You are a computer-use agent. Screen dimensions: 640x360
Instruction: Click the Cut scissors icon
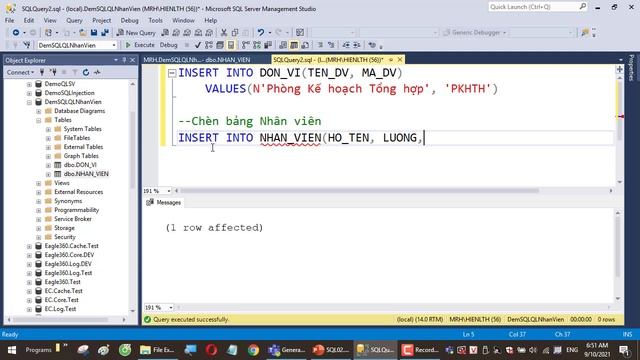coord(224,33)
